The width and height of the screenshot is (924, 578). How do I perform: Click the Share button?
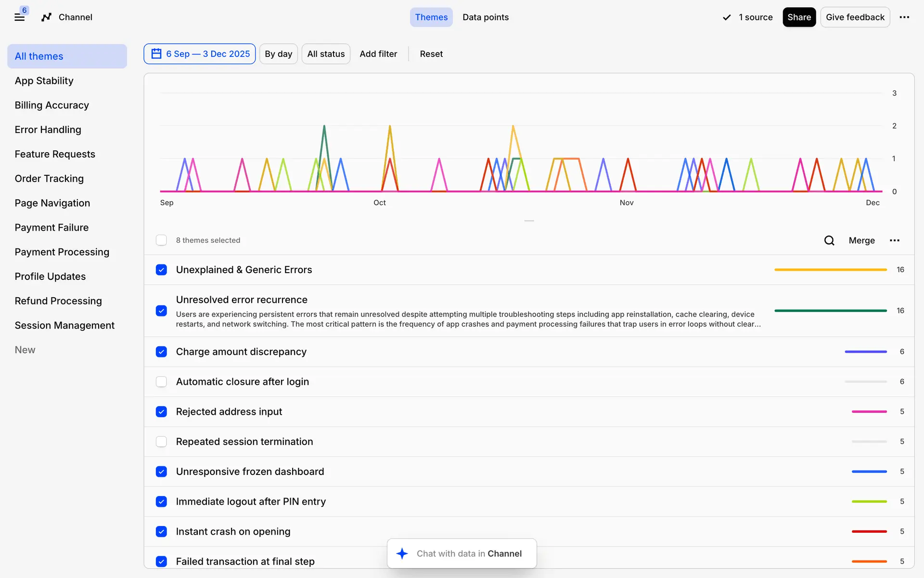coord(799,17)
